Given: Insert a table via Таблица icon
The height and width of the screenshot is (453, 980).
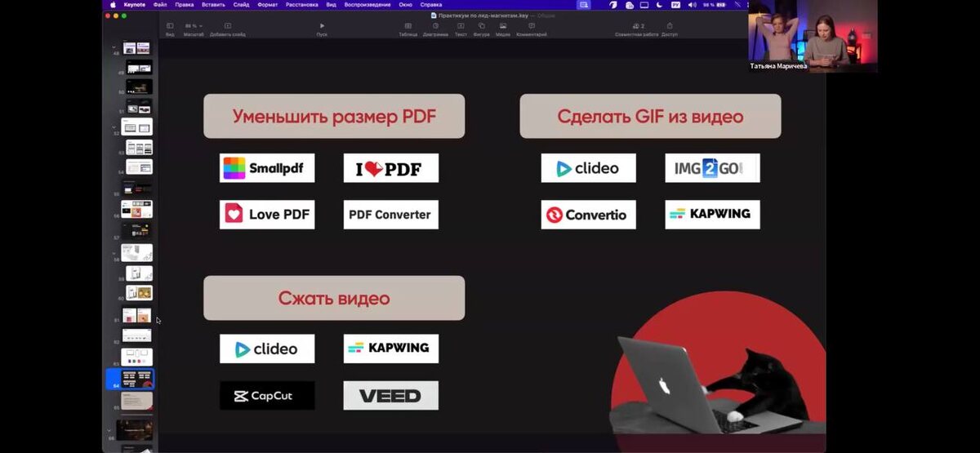Looking at the screenshot, I should pyautogui.click(x=408, y=29).
